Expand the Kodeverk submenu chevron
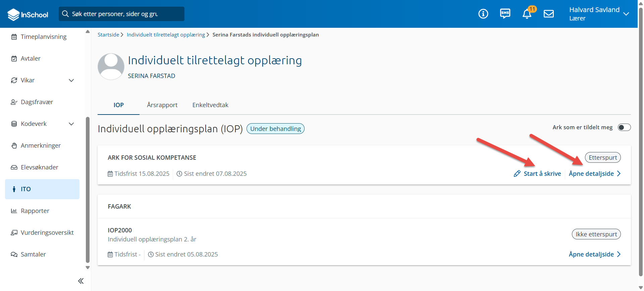The height and width of the screenshot is (291, 644). click(71, 124)
